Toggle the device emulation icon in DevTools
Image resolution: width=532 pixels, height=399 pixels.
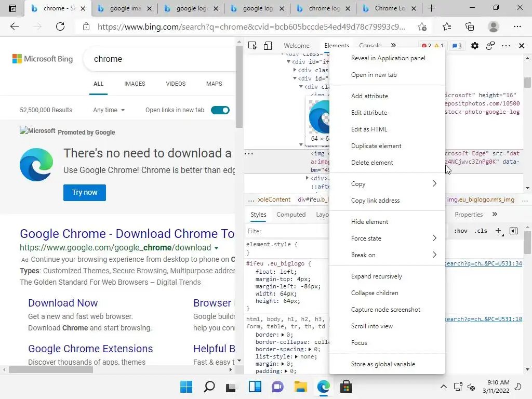268,46
